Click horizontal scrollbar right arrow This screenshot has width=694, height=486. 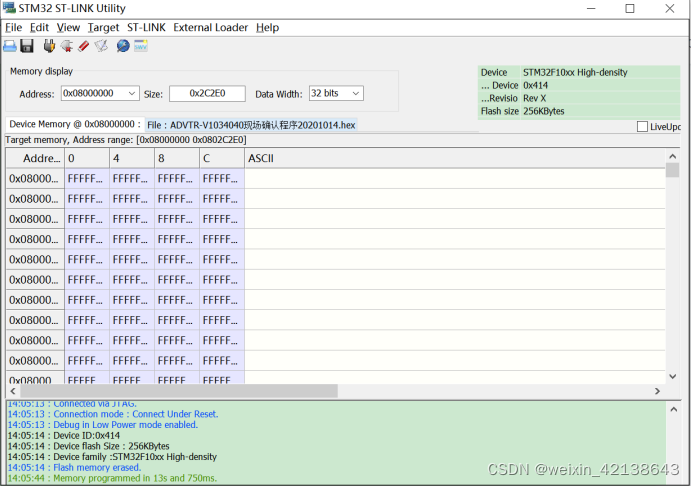pos(657,391)
